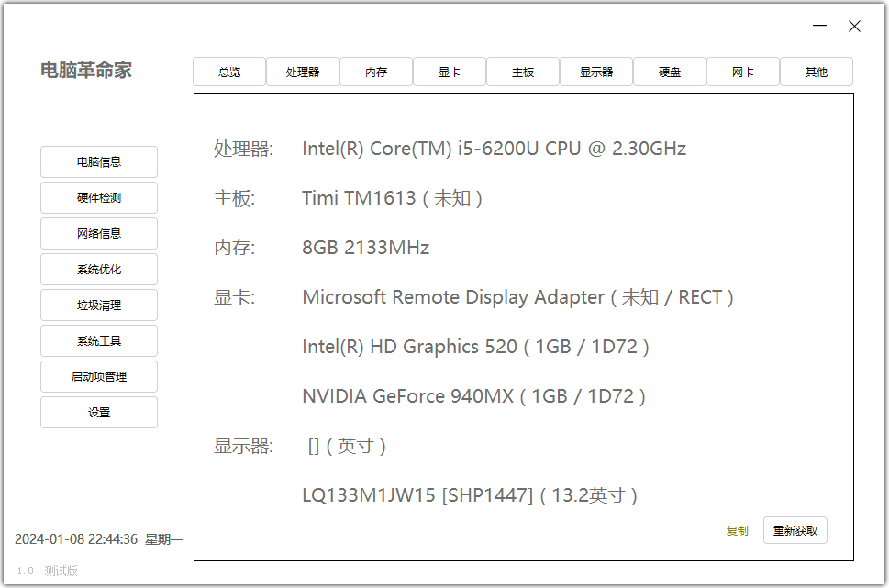Switch to the 显示器 tab
The width and height of the screenshot is (889, 588).
596,72
